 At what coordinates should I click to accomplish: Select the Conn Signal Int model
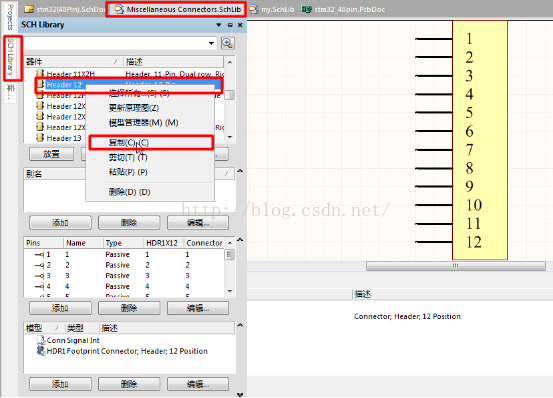pos(73,340)
